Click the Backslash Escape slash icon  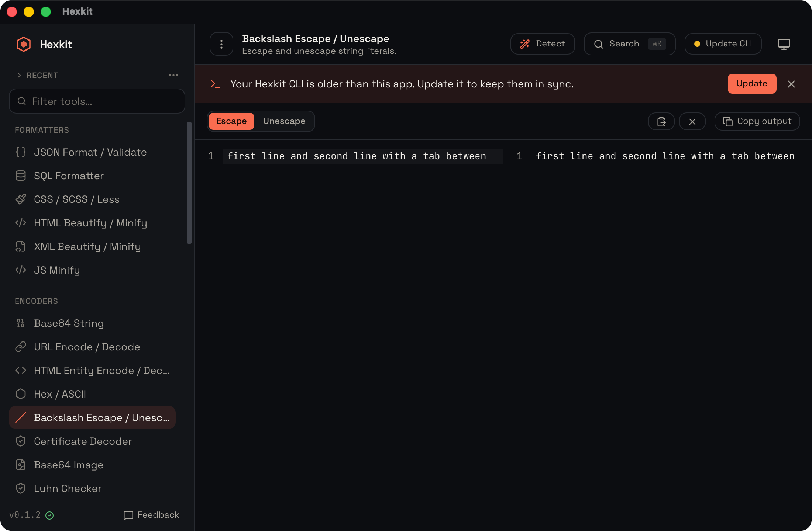21,417
